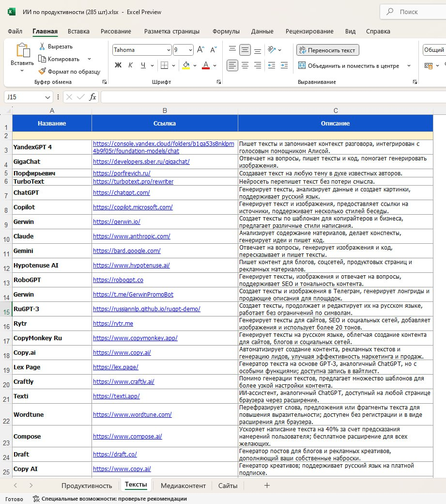Toggle italic formatting (К)
Screen dimensions: 446x504
pos(130,65)
